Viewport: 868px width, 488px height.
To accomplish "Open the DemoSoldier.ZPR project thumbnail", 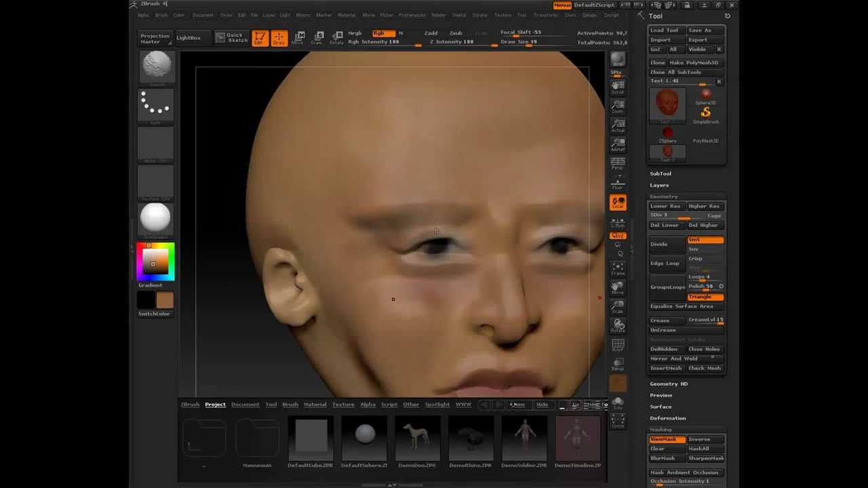I will (524, 443).
